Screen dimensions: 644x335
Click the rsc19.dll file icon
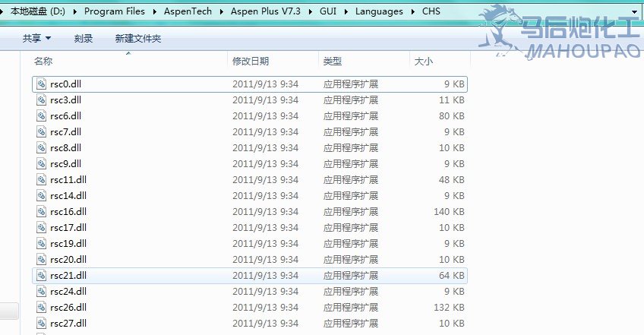pos(41,244)
